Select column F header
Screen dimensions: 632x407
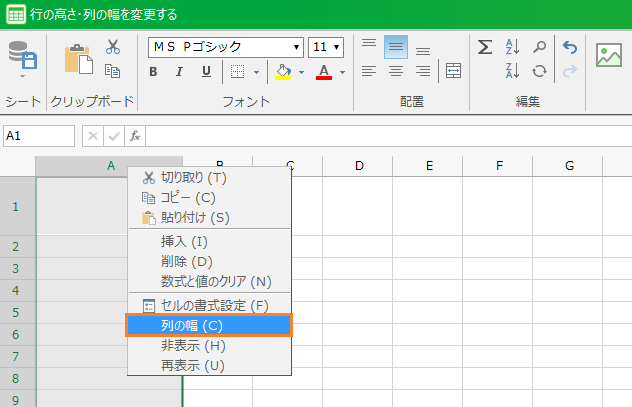click(x=498, y=166)
